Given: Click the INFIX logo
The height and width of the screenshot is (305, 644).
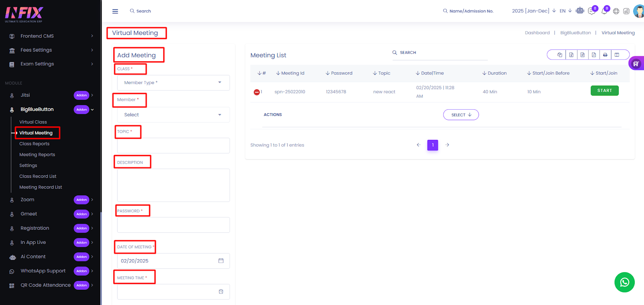Looking at the screenshot, I should click(24, 14).
